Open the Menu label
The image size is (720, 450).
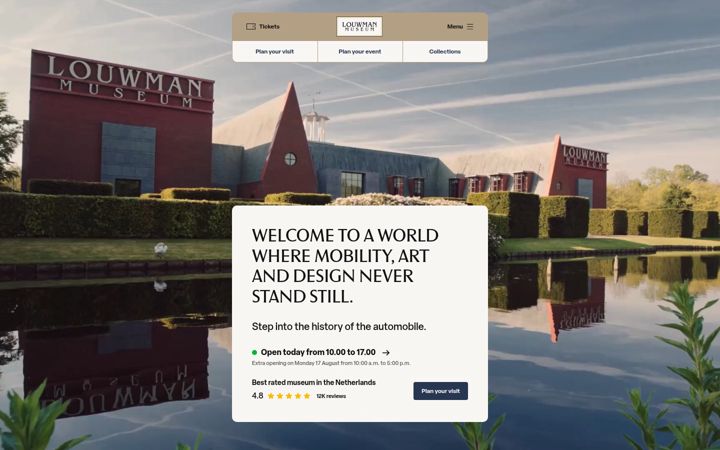point(455,27)
